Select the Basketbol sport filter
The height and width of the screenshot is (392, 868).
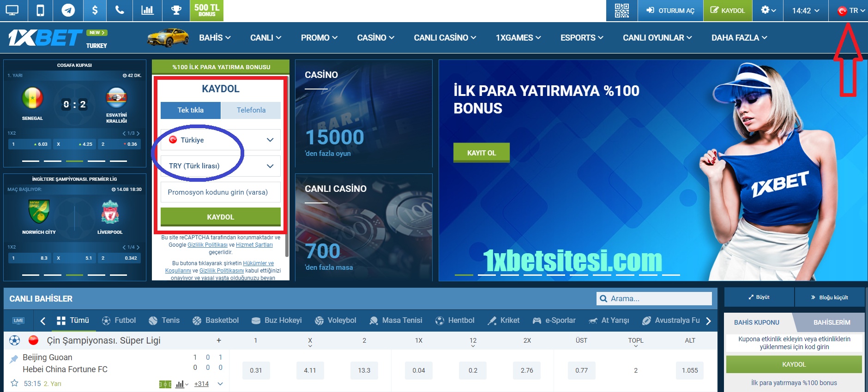(x=216, y=321)
